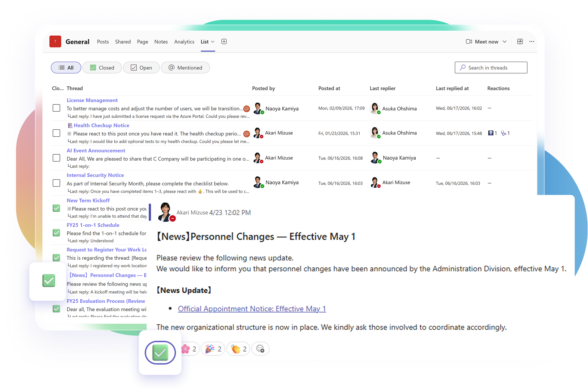The image size is (588, 392).
Task: Click Naoya Kamiya avatar in License Management row
Action: tap(258, 108)
